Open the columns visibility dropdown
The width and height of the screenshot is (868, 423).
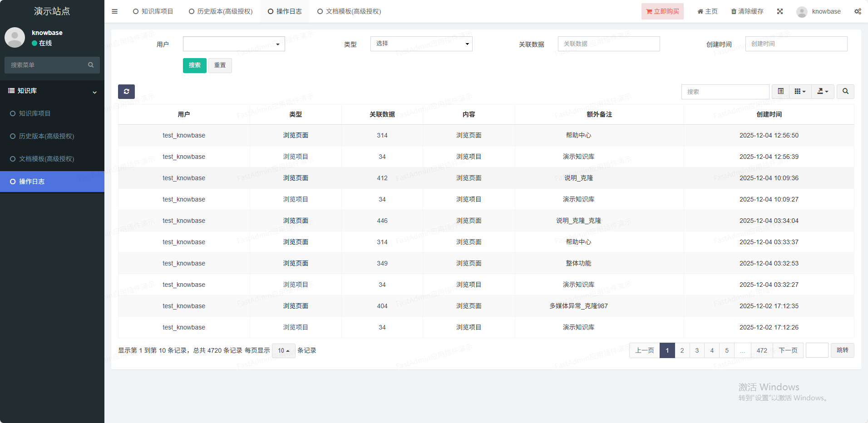[800, 92]
